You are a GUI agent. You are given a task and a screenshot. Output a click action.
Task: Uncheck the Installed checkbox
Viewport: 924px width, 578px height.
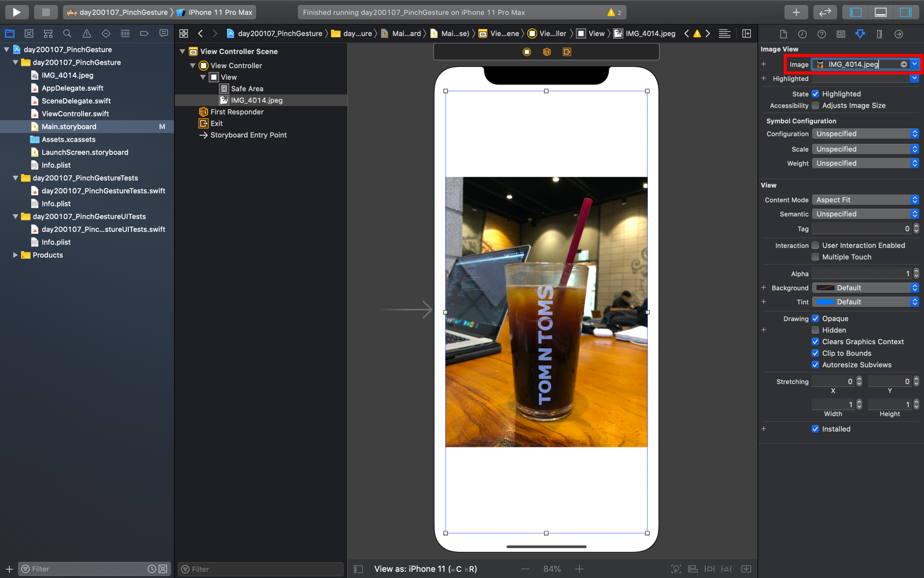(815, 429)
